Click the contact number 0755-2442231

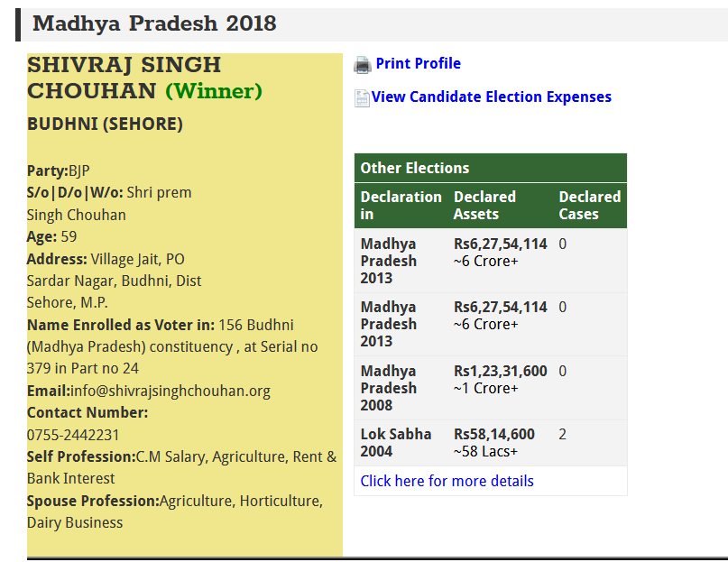73,435
